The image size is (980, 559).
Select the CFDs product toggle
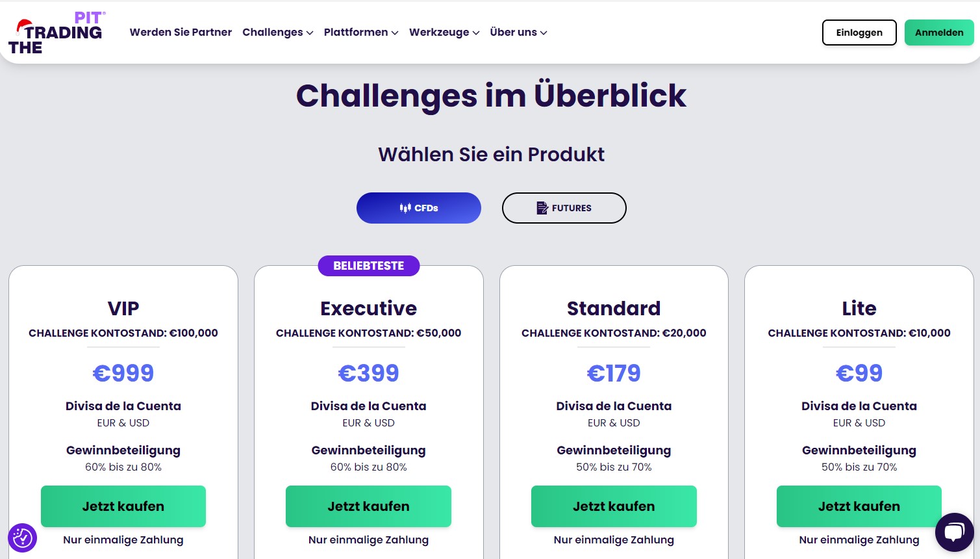click(x=419, y=208)
